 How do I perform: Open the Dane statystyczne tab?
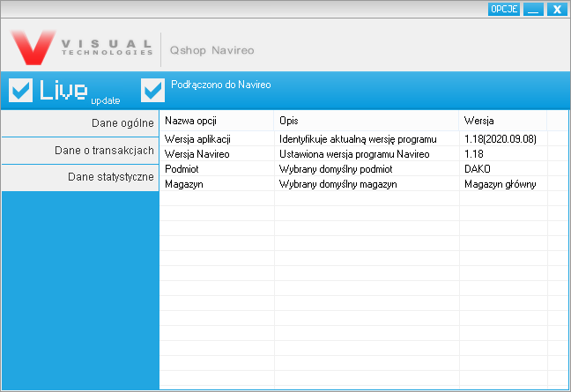point(80,177)
